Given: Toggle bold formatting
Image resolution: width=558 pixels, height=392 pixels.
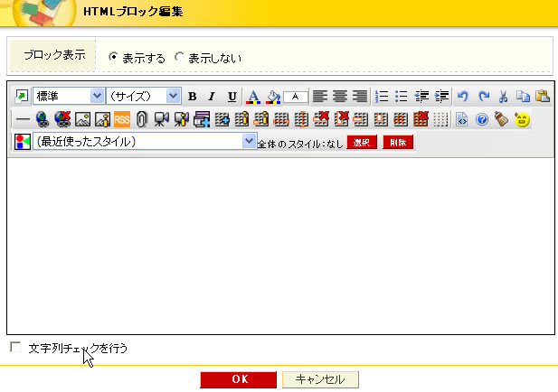Looking at the screenshot, I should click(192, 97).
